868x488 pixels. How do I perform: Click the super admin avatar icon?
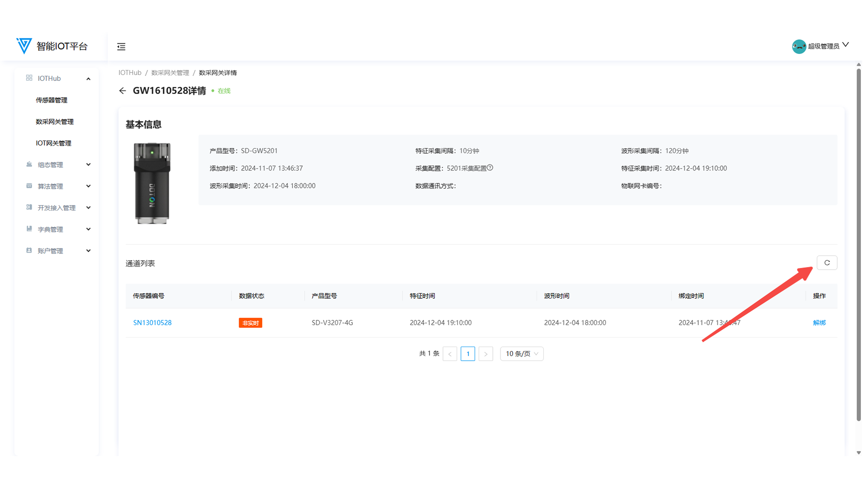point(799,46)
